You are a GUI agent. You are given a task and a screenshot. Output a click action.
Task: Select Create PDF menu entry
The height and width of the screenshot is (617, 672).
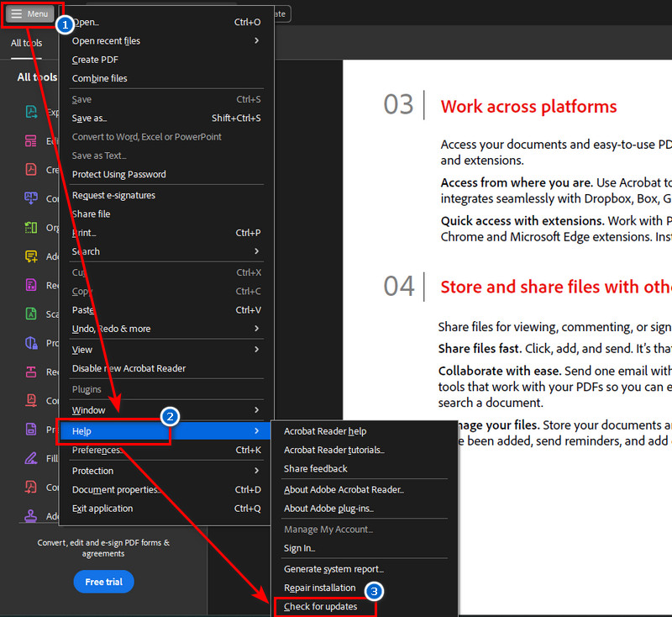(166, 60)
